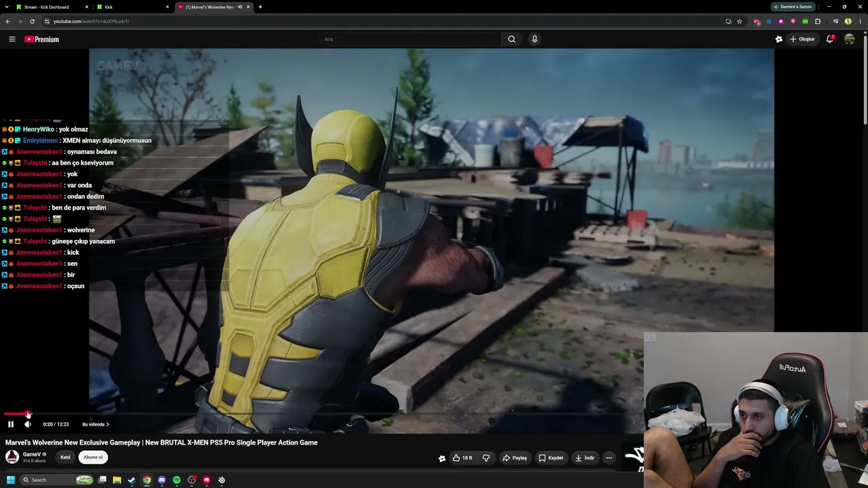Close the Marvel's Wolverine YouTube tab
Screen dimensions: 868x488
pos(248,7)
